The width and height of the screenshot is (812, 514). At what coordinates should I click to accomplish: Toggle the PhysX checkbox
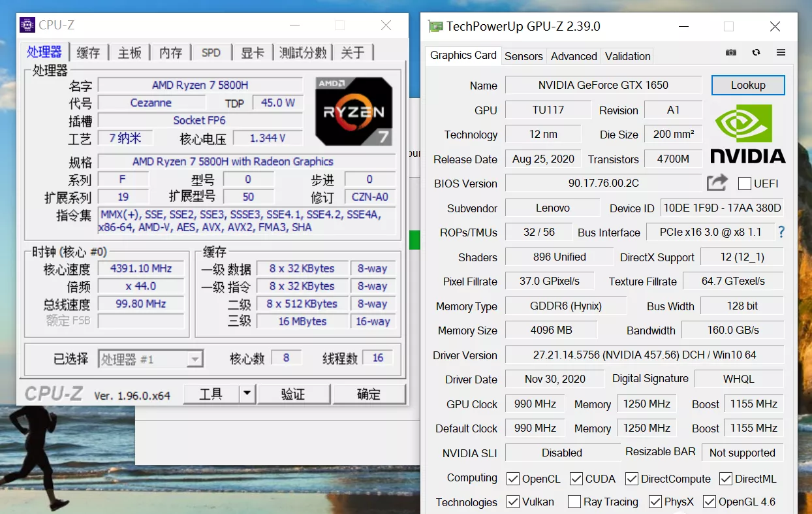click(x=655, y=502)
